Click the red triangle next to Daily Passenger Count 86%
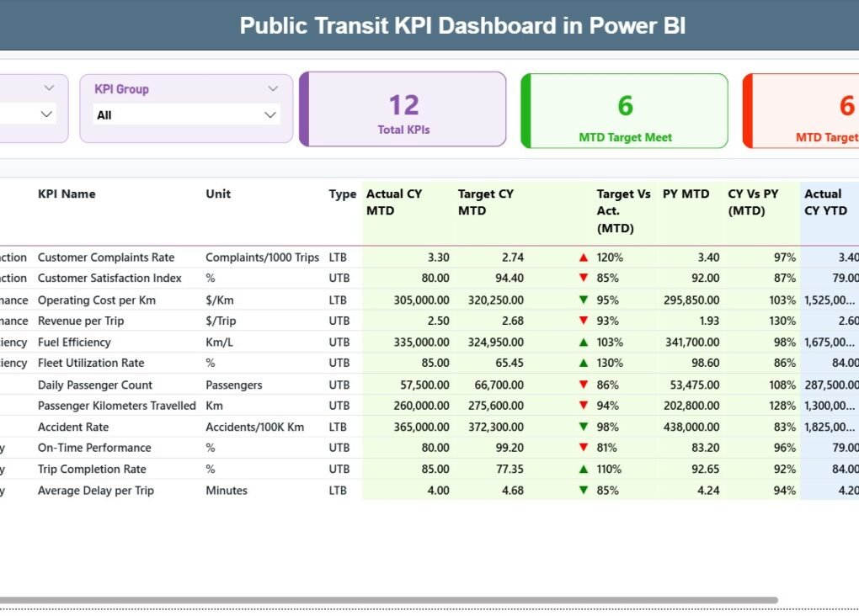The image size is (859, 616). pos(583,384)
